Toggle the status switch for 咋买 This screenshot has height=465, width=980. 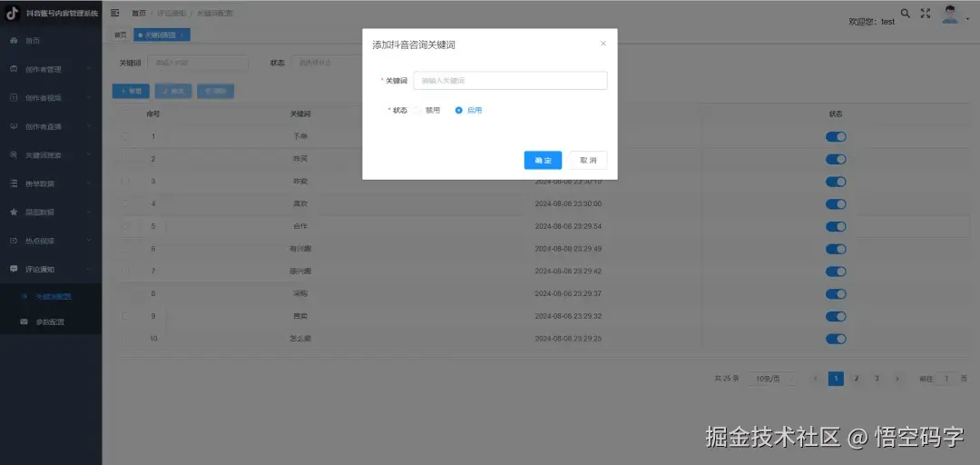coord(836,159)
